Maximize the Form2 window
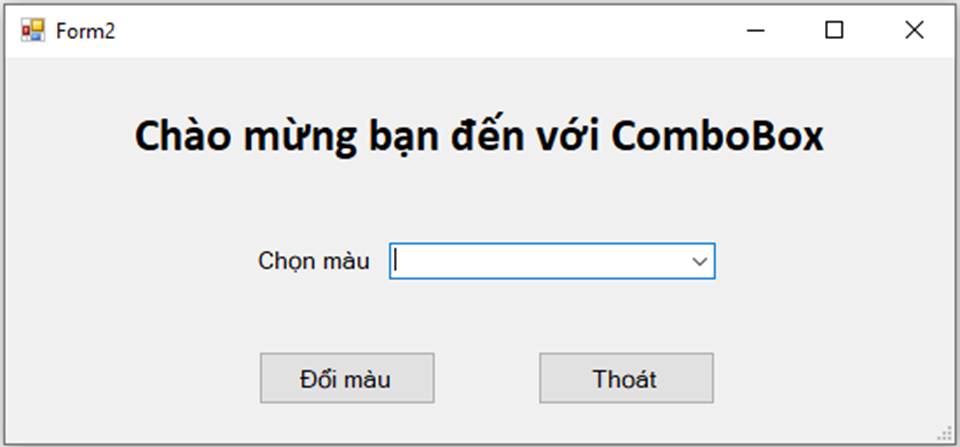 tap(834, 31)
